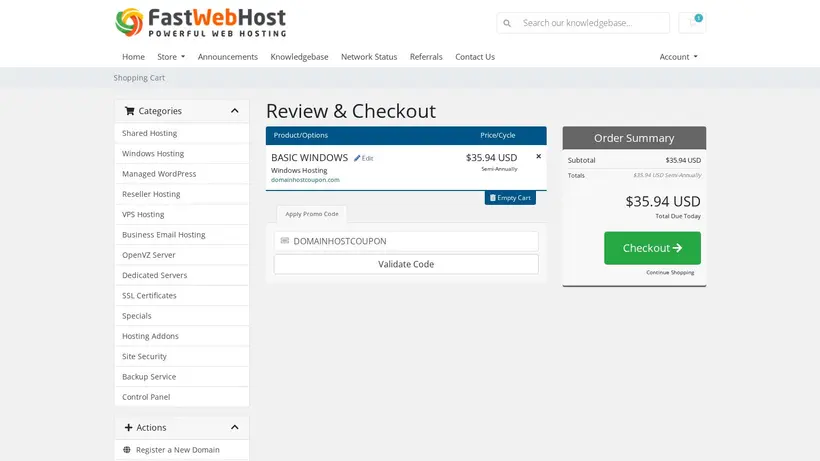The image size is (820, 461).
Task: Click the FastWebHost logo
Action: [x=201, y=22]
